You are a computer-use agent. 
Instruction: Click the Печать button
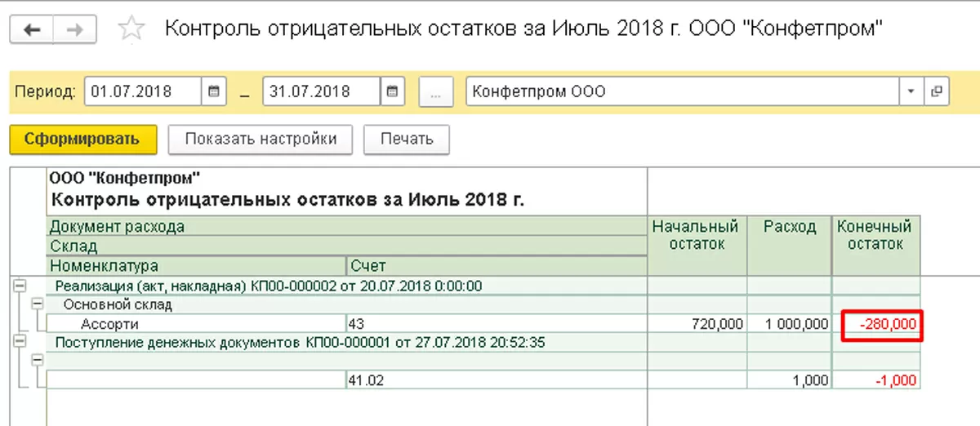[407, 139]
